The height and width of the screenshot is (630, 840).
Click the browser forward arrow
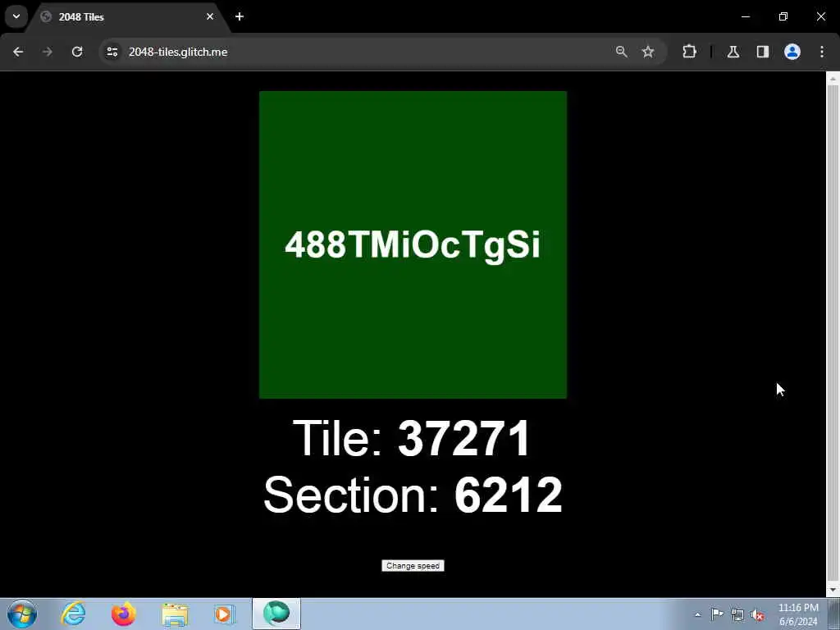click(x=47, y=52)
